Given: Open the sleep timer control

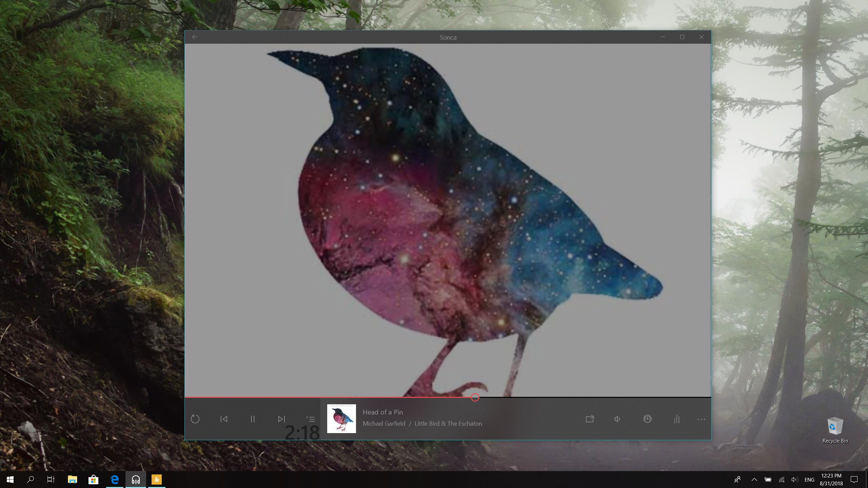Looking at the screenshot, I should coord(647,419).
